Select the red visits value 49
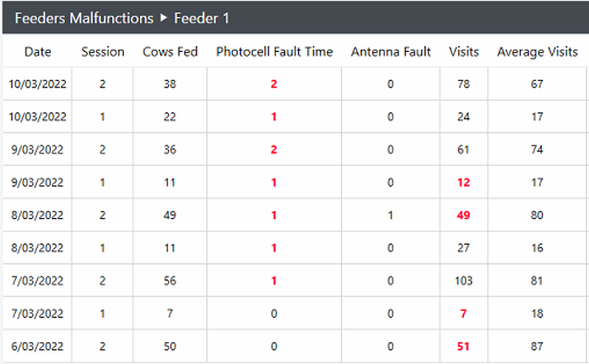Image resolution: width=589 pixels, height=364 pixels. [x=463, y=215]
